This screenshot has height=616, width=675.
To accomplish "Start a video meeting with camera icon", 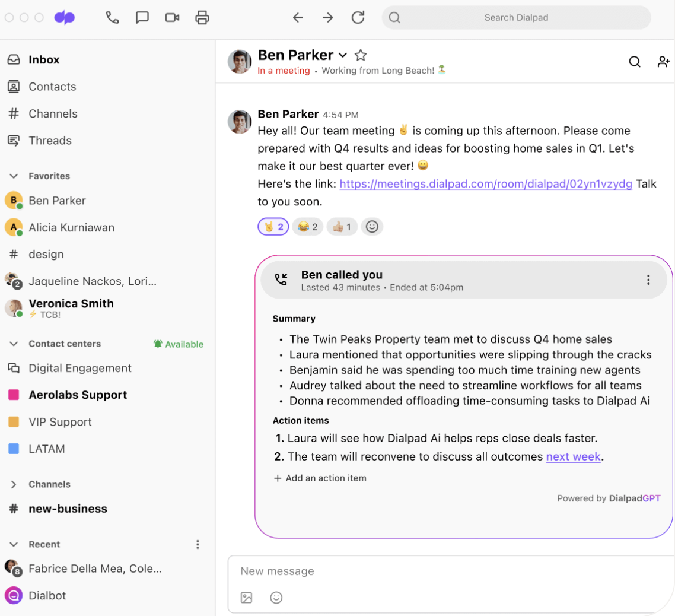I will click(172, 18).
